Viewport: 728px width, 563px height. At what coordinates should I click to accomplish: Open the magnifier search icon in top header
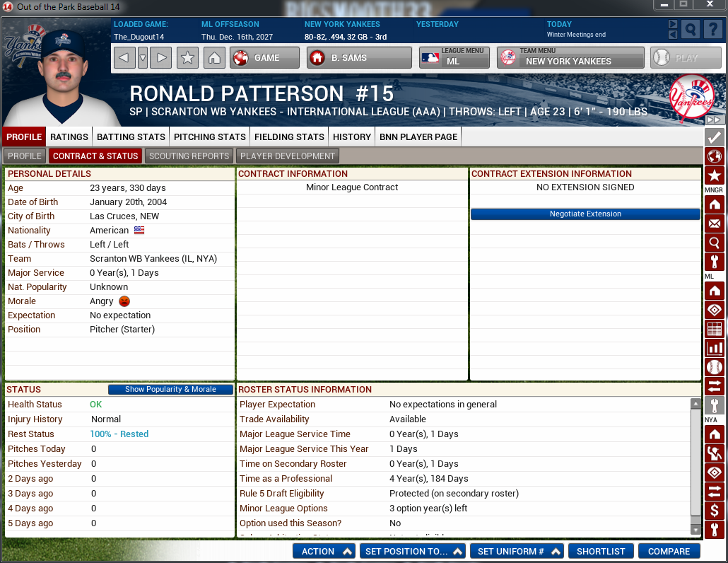pyautogui.click(x=692, y=29)
